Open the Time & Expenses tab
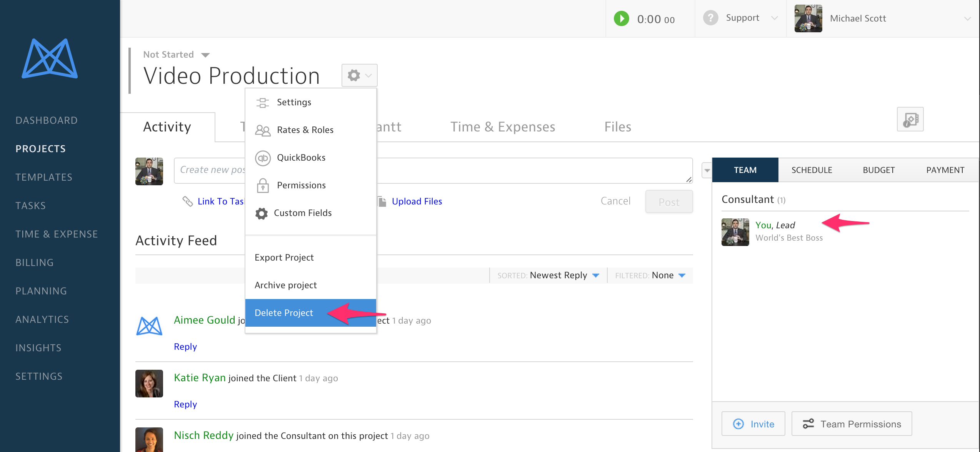Screen dimensions: 980x452 [502, 127]
